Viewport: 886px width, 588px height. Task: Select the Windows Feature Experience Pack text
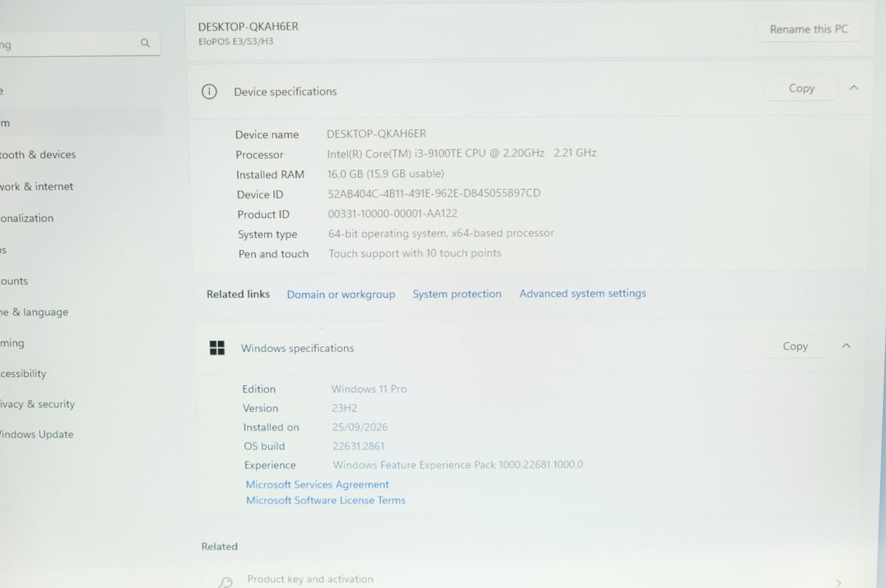(x=458, y=465)
